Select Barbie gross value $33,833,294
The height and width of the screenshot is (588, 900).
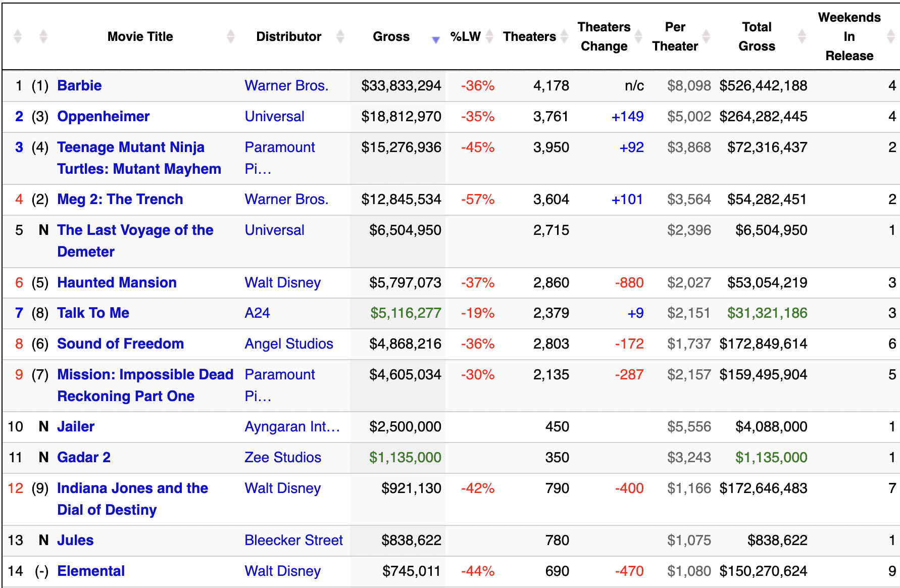point(401,85)
